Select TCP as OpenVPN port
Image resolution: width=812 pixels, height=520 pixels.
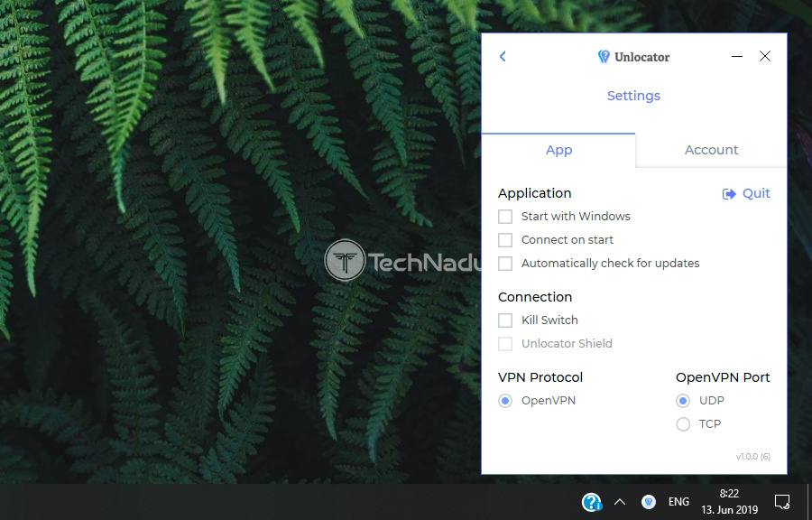(683, 424)
